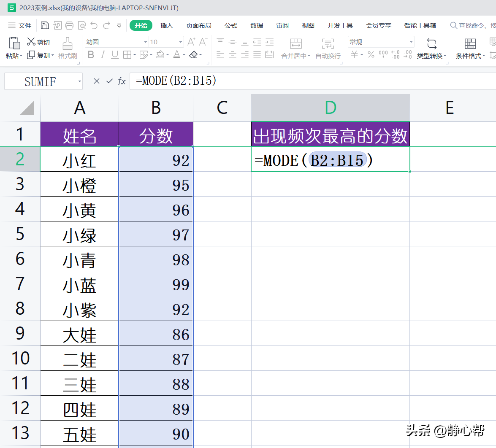The image size is (496, 448).
Task: Click the justify alignment icon
Action: 257,55
